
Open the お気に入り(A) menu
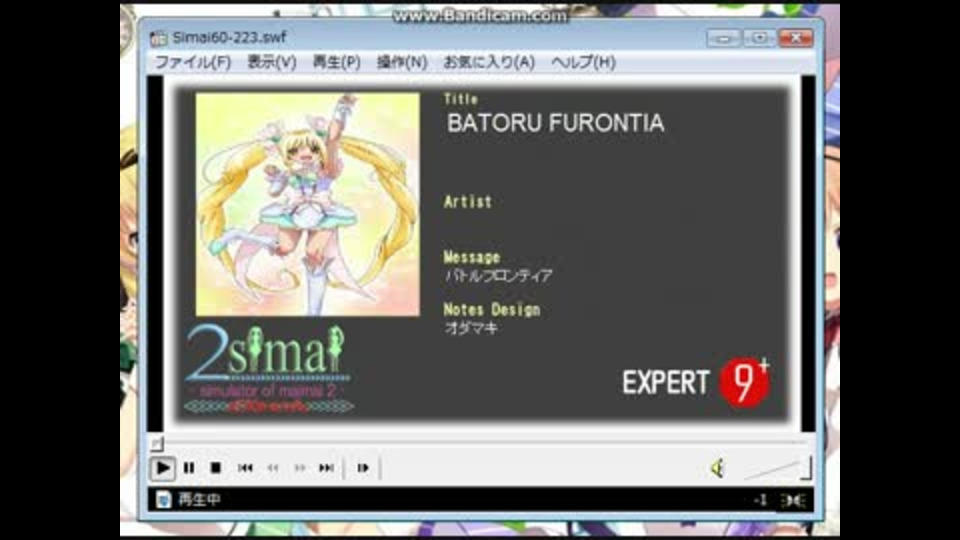pyautogui.click(x=489, y=62)
